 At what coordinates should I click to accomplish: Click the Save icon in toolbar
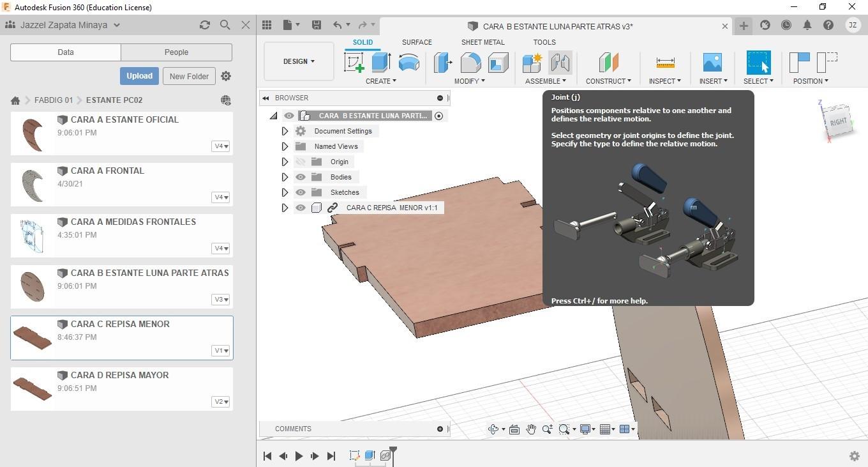(x=316, y=25)
